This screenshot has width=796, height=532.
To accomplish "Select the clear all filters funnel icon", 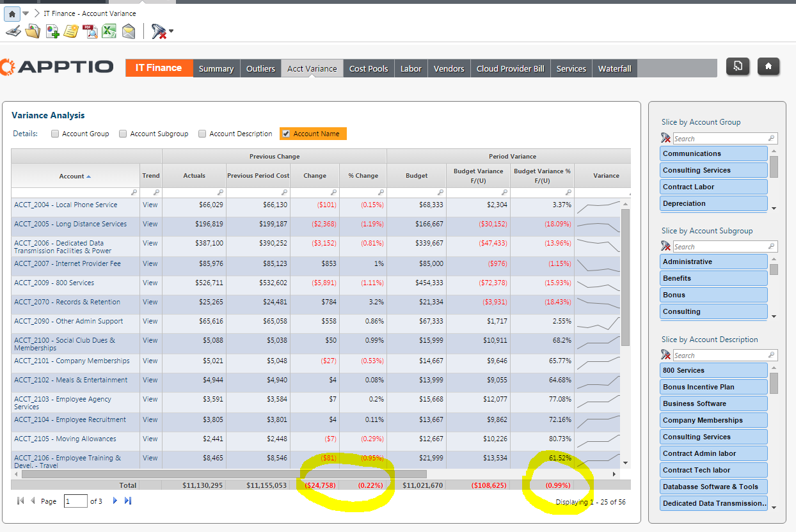I will point(157,31).
